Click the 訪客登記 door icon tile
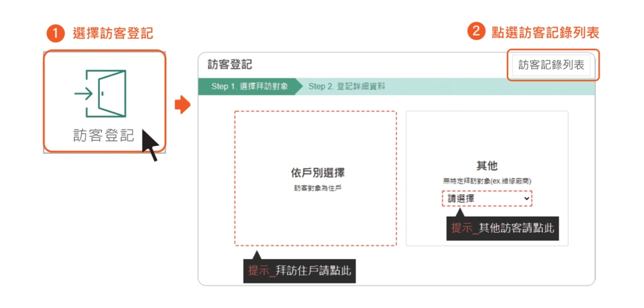The height and width of the screenshot is (308, 644). tap(104, 102)
